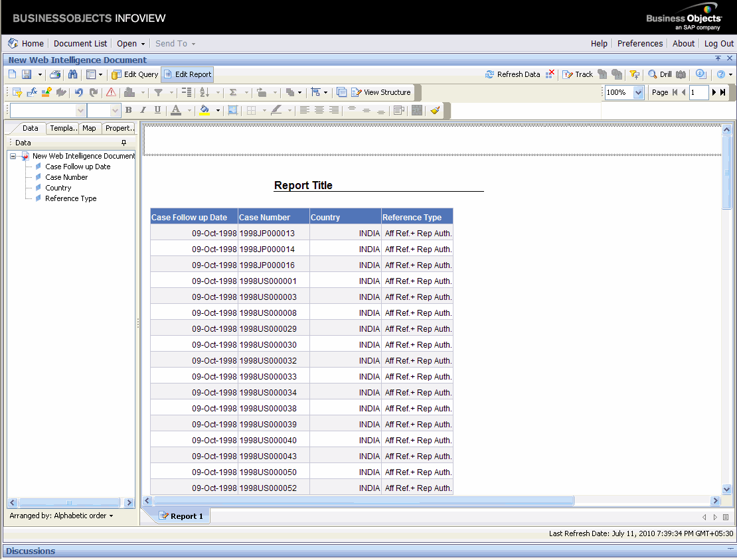Click the create variable icon
The height and width of the screenshot is (560, 737).
coord(46,92)
